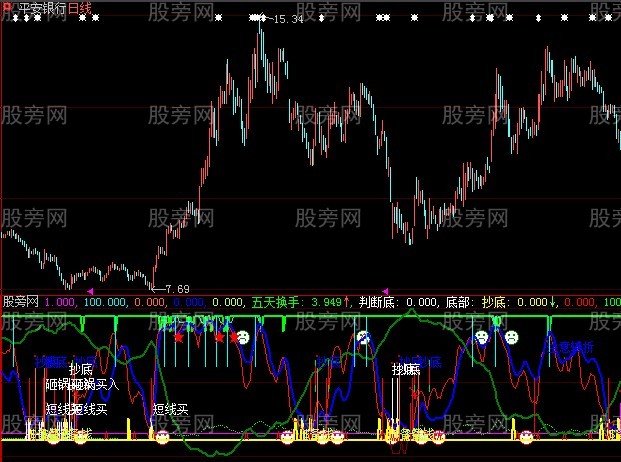The height and width of the screenshot is (462, 621).
Task: Click the yellow 抄底 label in indicator header
Action: click(495, 301)
